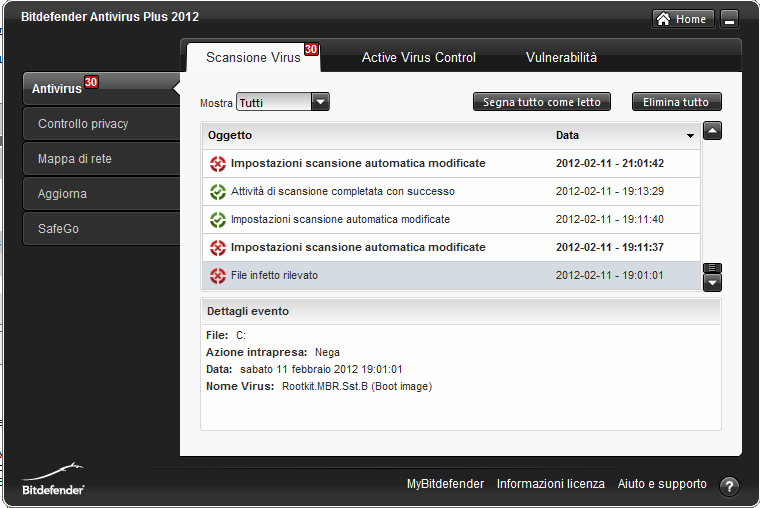Click red warning icon of 19:11:37 event
The image size is (760, 508).
coord(218,248)
